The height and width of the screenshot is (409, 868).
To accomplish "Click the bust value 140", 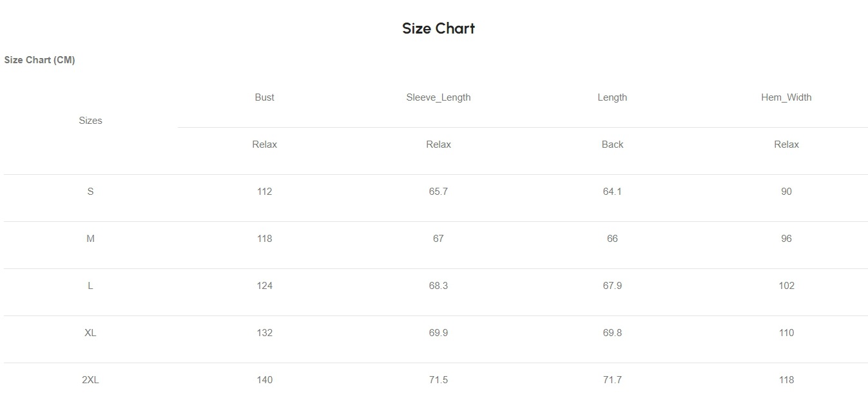I will [x=264, y=380].
